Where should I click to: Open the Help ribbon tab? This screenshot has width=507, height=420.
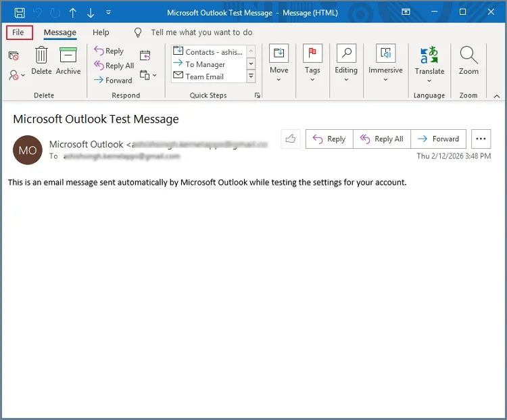pyautogui.click(x=101, y=32)
